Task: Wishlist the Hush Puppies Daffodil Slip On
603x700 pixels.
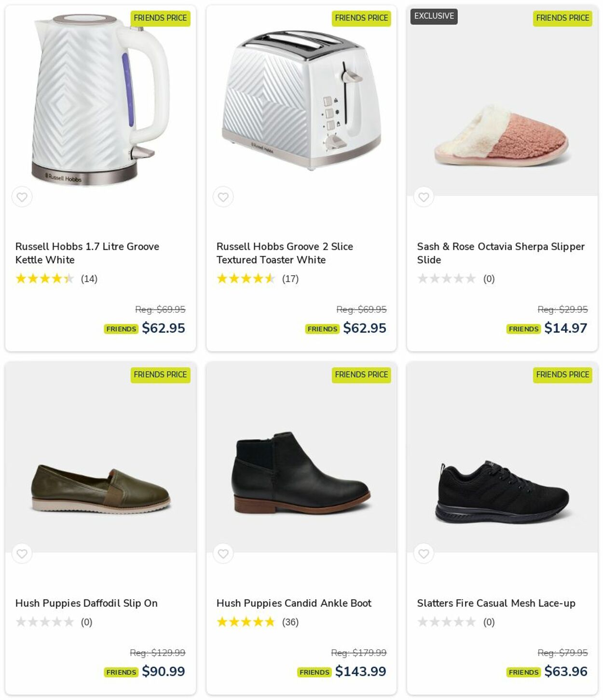Action: [x=22, y=554]
